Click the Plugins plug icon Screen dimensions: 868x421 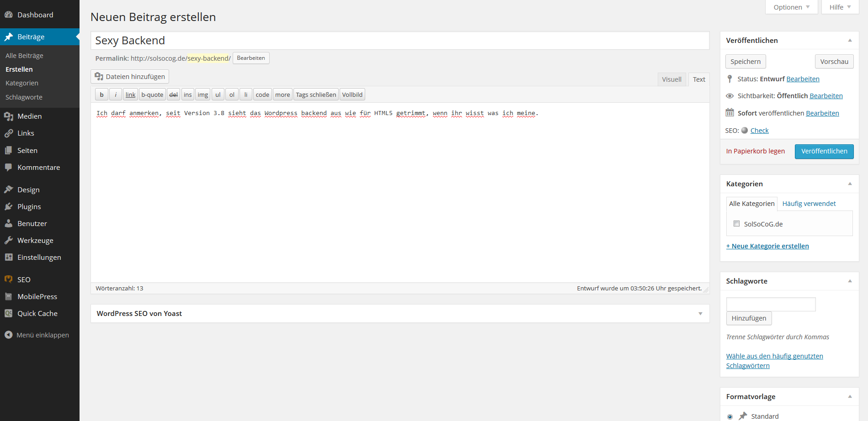8,206
